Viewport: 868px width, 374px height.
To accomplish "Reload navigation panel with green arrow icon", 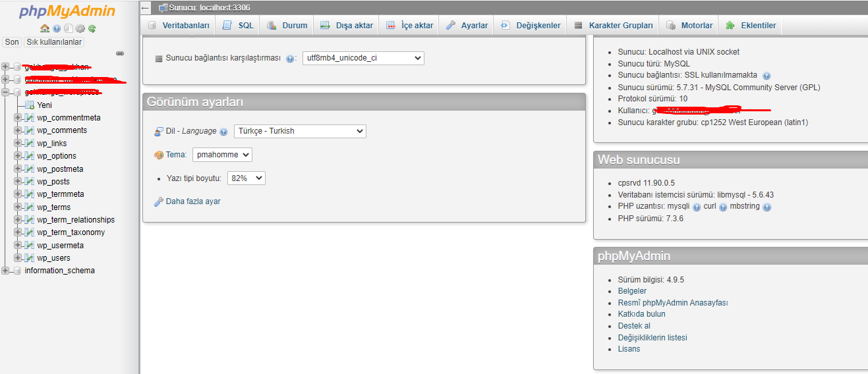I will [92, 28].
